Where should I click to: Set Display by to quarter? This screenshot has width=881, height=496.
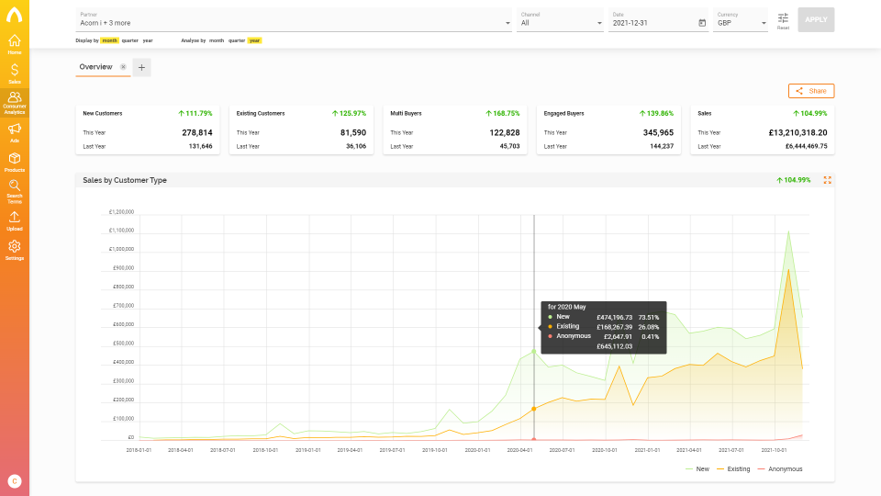click(128, 40)
